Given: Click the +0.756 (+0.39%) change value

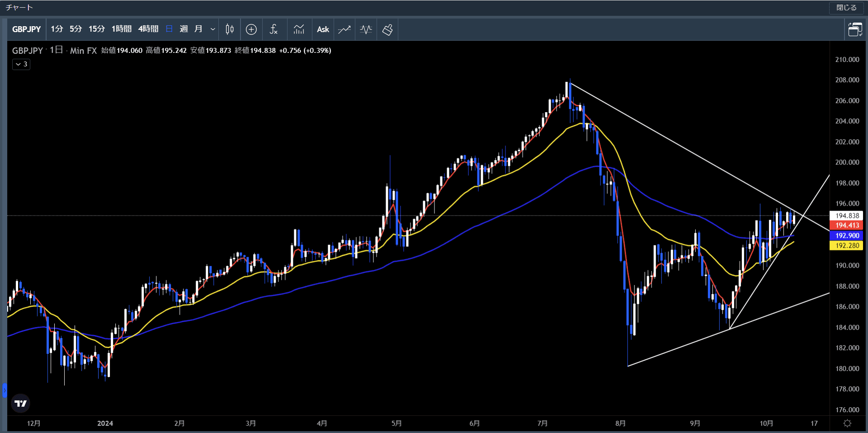Looking at the screenshot, I should pyautogui.click(x=305, y=51).
